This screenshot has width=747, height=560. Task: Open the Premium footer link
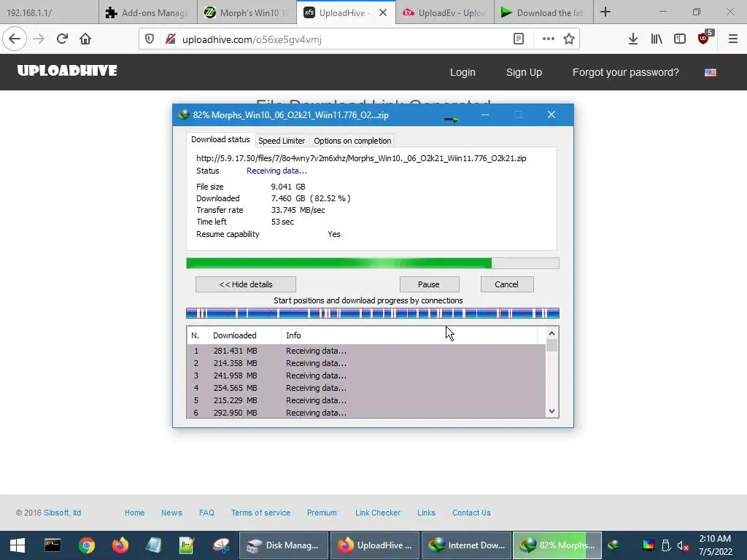click(x=322, y=513)
